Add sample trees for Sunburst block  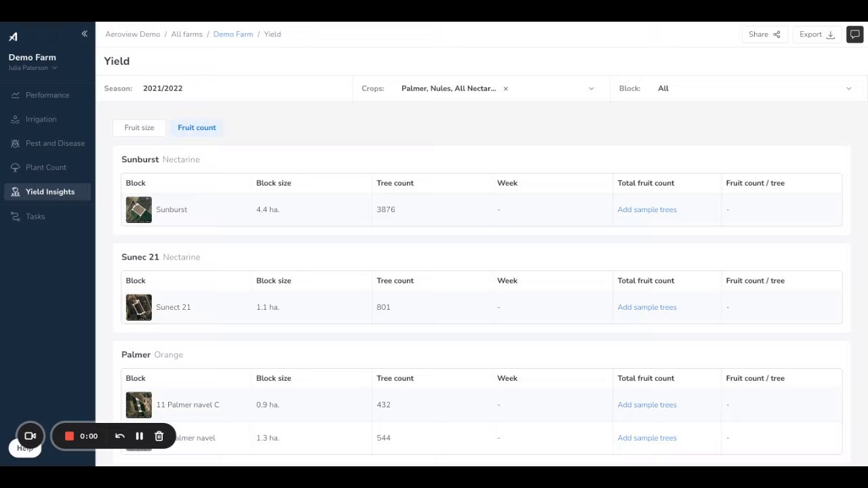click(x=647, y=209)
